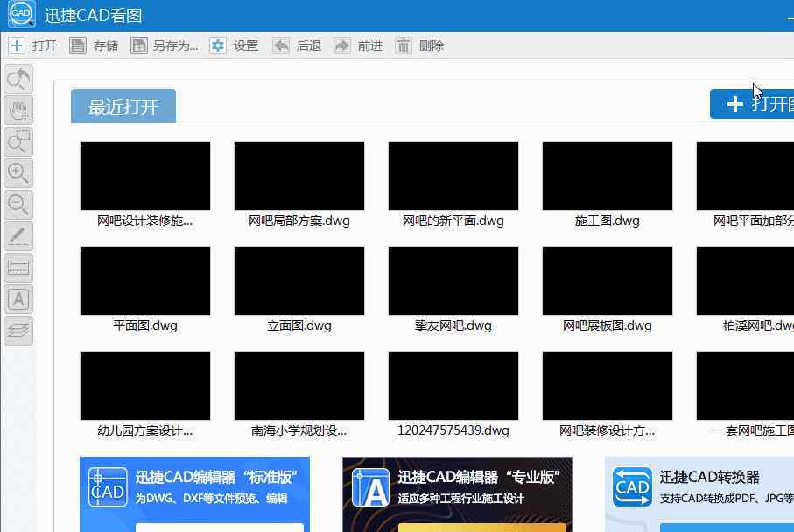Click file name text 平面图.dwg
Screen dimensions: 794x532
pos(144,326)
